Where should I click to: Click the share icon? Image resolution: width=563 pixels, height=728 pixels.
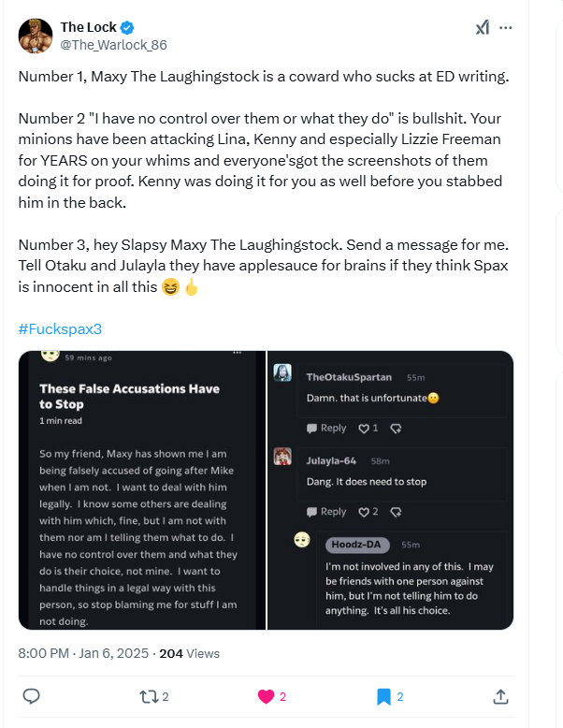point(500,696)
